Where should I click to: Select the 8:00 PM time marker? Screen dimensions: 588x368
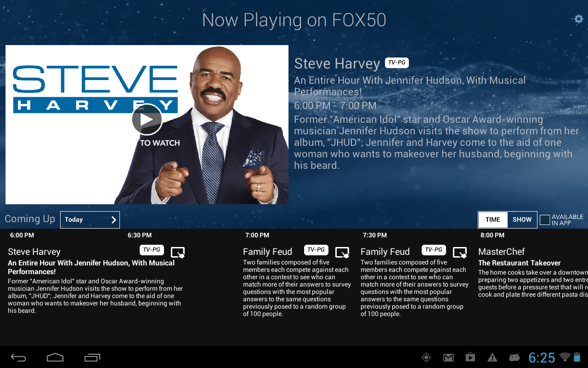[x=492, y=236]
